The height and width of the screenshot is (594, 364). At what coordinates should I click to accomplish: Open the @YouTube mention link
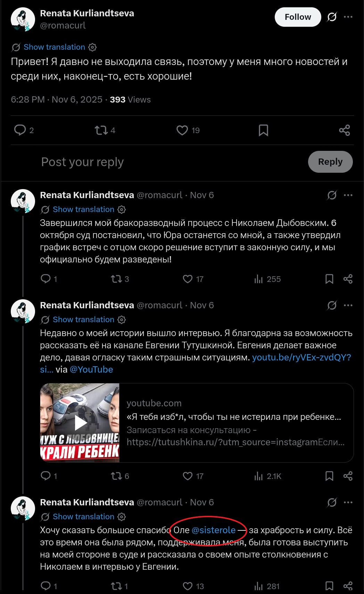pyautogui.click(x=91, y=369)
